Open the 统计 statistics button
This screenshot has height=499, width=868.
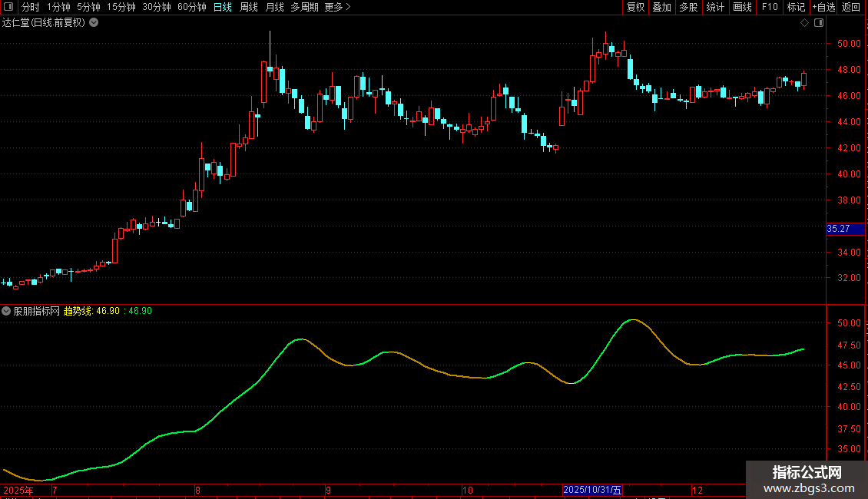click(715, 7)
